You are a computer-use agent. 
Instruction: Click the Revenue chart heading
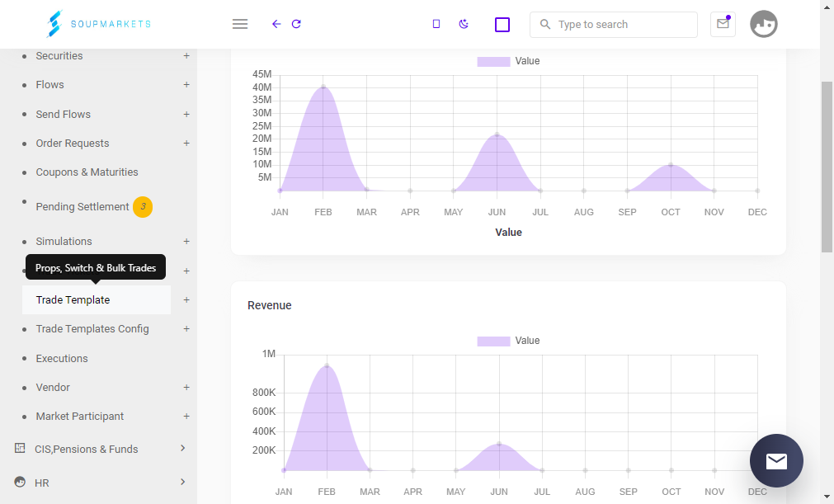[x=269, y=306]
